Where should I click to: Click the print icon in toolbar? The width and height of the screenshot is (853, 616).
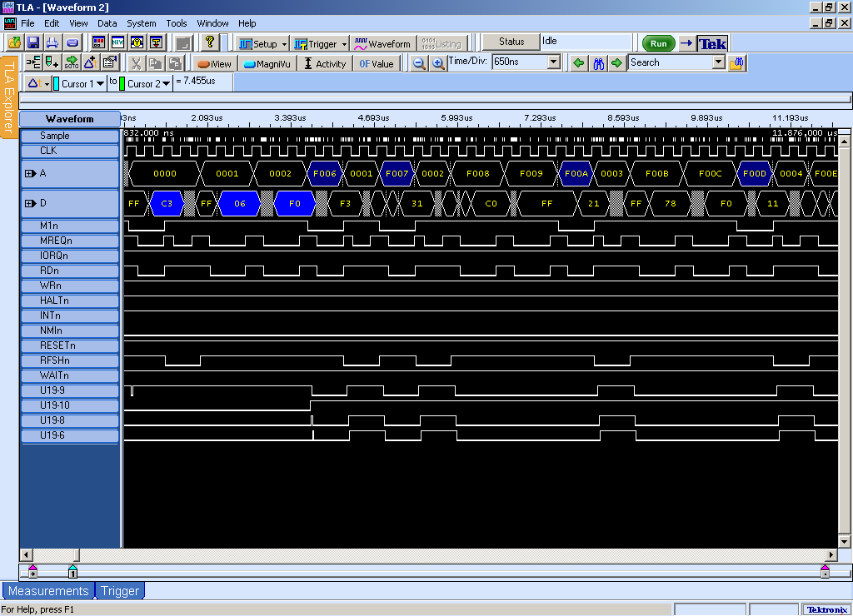click(x=52, y=42)
